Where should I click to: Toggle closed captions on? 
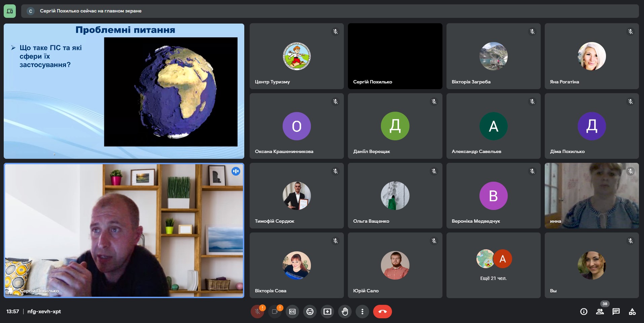pyautogui.click(x=292, y=312)
